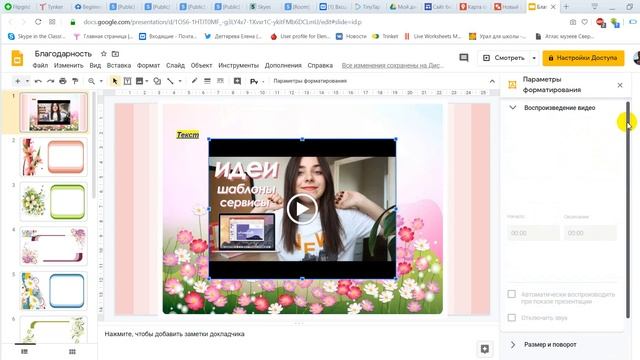Open the Вставка menu
The width and height of the screenshot is (640, 360).
pyautogui.click(x=119, y=65)
